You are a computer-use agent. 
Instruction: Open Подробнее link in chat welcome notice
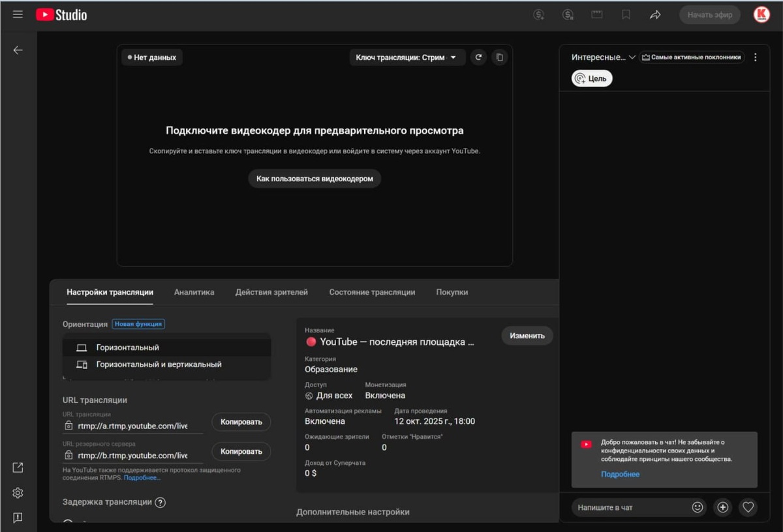tap(620, 474)
